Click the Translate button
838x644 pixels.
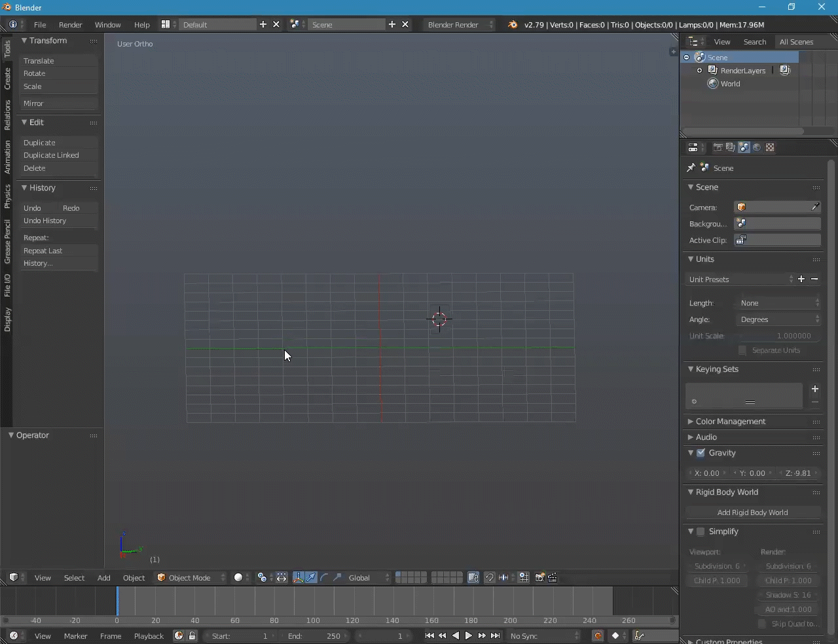(x=59, y=61)
